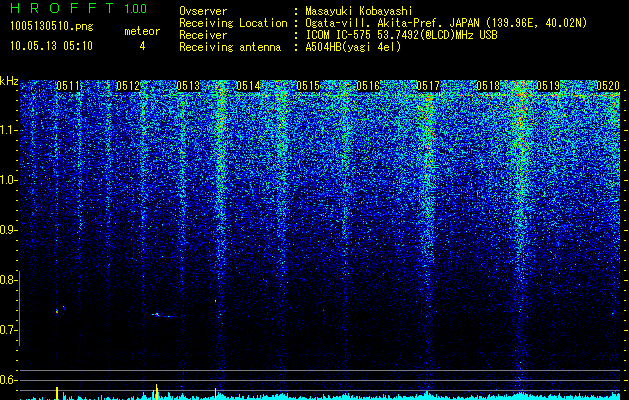Click the yellow detection spike below 0513

tap(216, 394)
